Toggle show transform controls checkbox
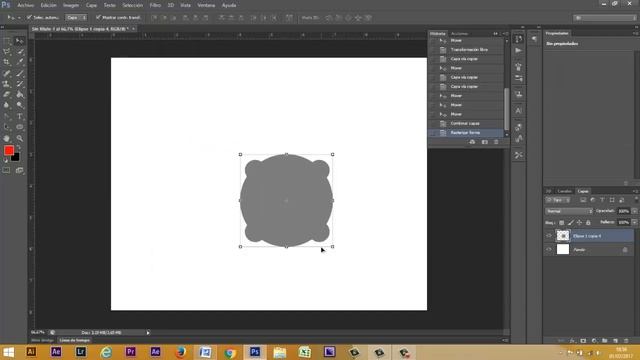640x360 pixels. coord(98,18)
